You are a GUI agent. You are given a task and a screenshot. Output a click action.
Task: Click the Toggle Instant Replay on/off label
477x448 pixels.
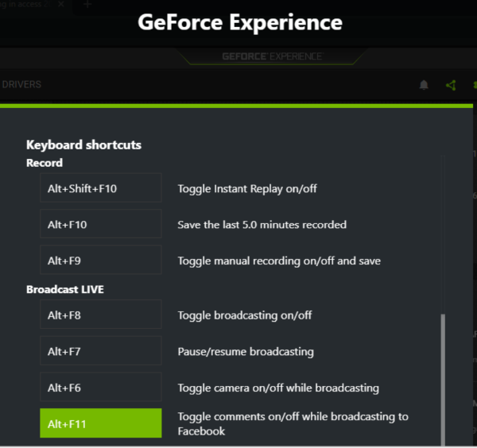pyautogui.click(x=247, y=189)
